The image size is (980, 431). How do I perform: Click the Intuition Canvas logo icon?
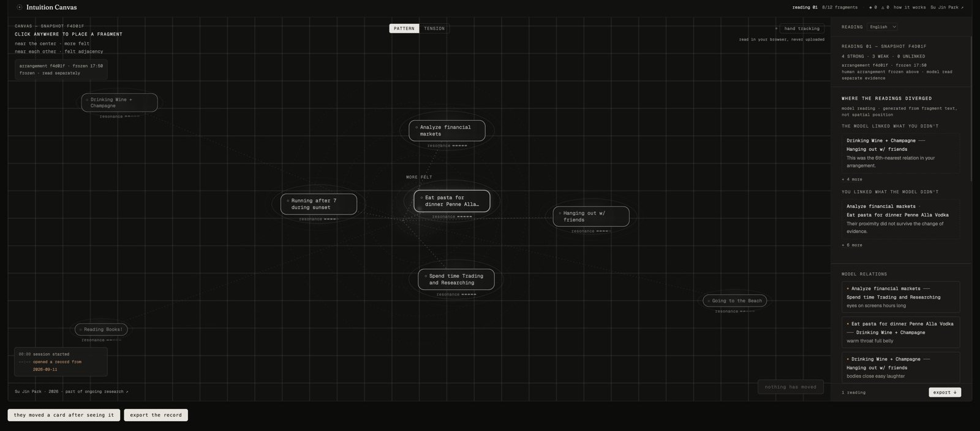coord(20,7)
